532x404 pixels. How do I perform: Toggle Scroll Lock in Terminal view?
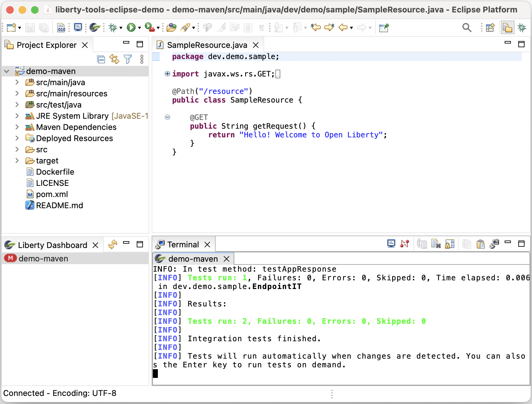pos(450,244)
